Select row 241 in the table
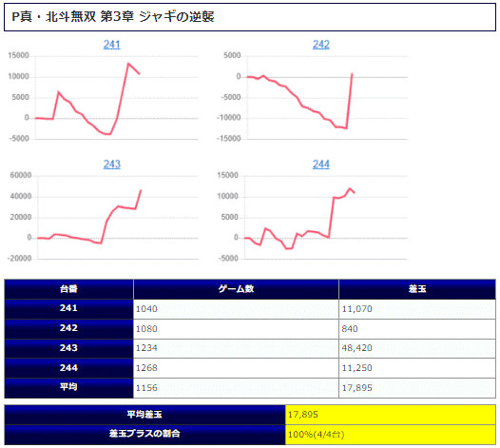Image resolution: width=500 pixels, height=448 pixels. 250,309
